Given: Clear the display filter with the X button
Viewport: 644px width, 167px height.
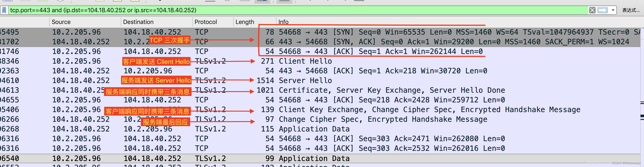Looking at the screenshot, I should (x=592, y=10).
